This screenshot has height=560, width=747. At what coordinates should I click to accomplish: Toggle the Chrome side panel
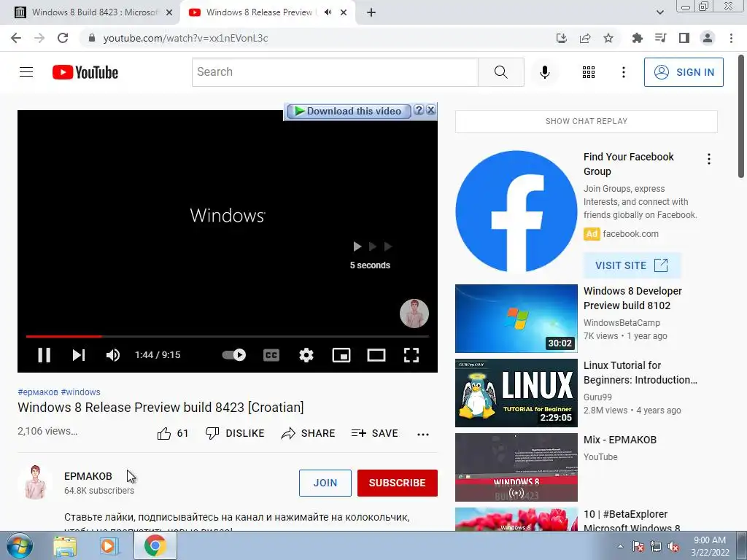point(684,38)
